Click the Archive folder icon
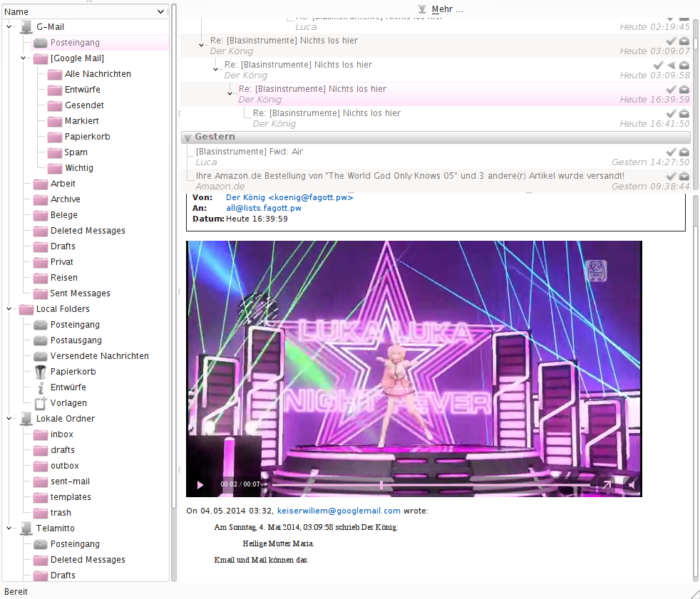This screenshot has height=599, width=700. coord(40,199)
